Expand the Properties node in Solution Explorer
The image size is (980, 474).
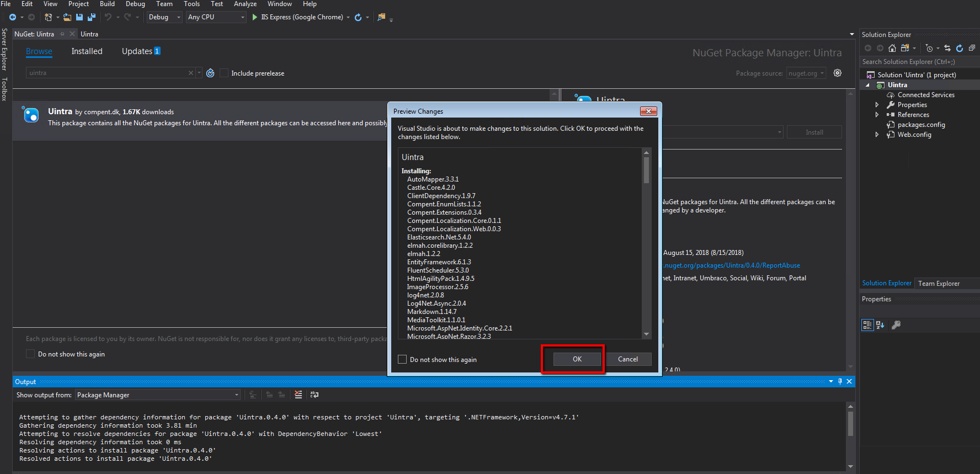click(877, 105)
